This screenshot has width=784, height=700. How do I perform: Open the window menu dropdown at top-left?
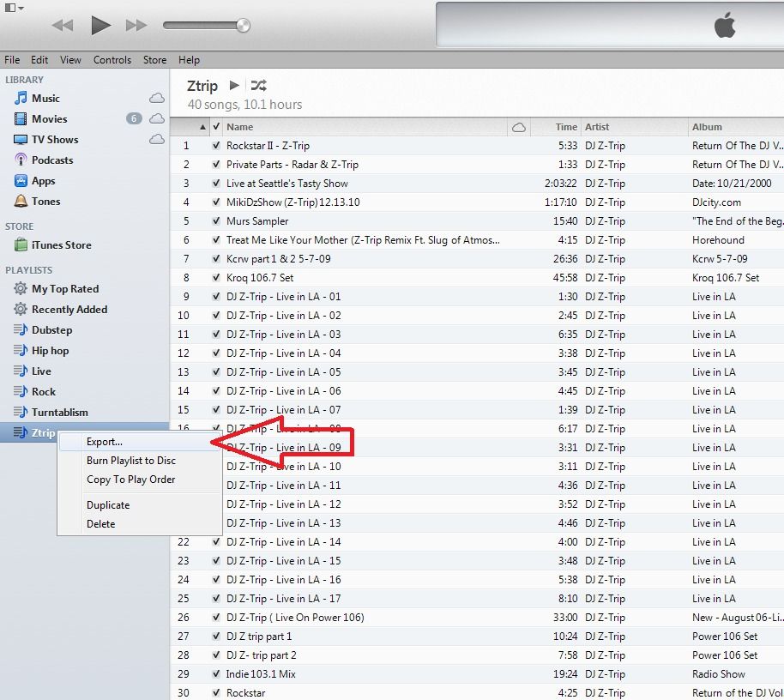(14, 8)
